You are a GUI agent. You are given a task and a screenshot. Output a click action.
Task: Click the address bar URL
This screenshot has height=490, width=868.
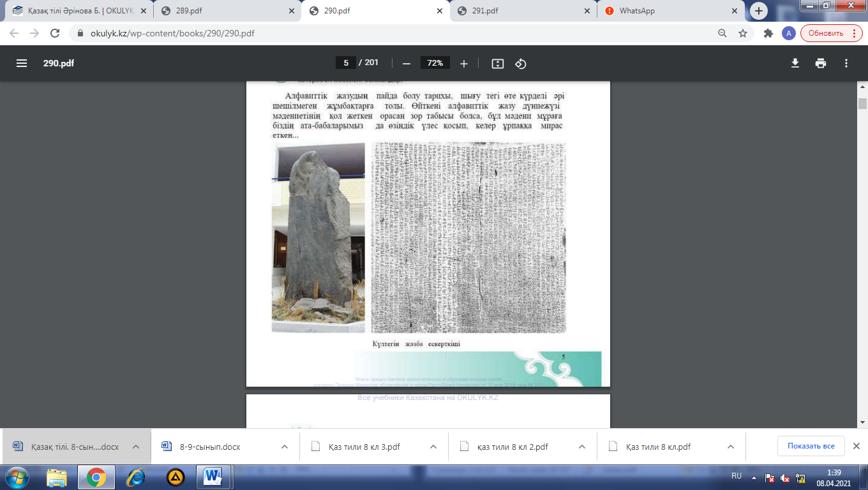172,33
